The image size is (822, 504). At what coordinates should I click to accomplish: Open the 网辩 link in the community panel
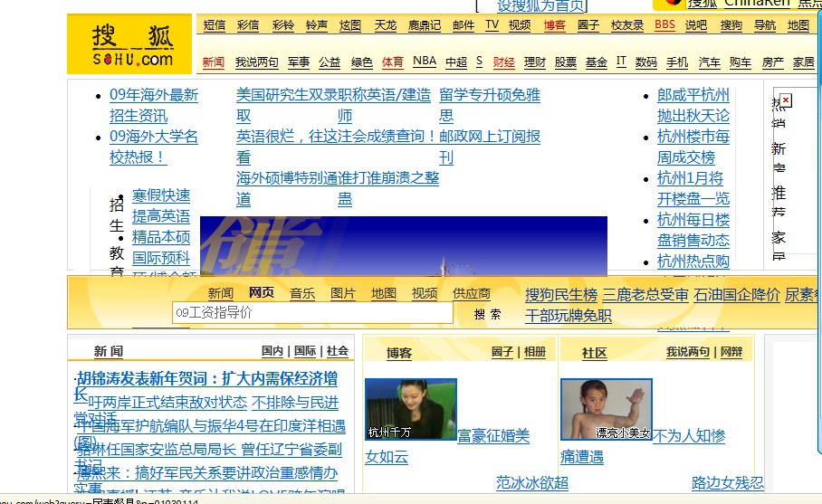[x=731, y=352]
